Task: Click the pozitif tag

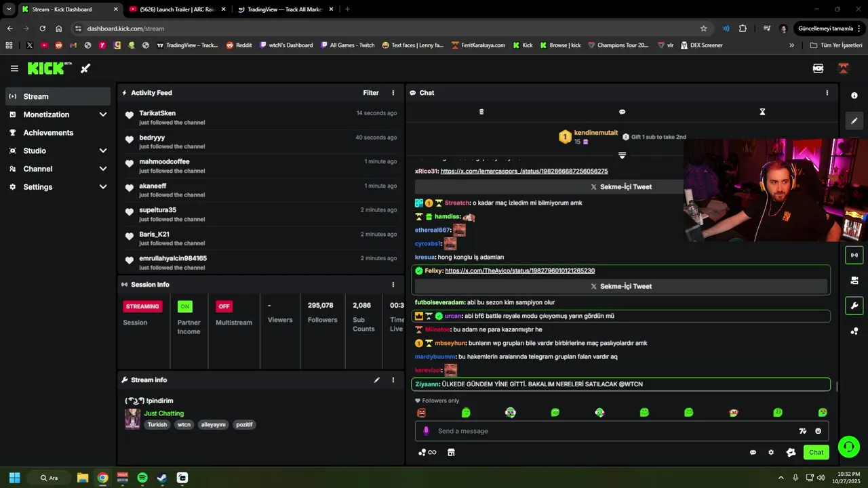Action: (x=244, y=425)
